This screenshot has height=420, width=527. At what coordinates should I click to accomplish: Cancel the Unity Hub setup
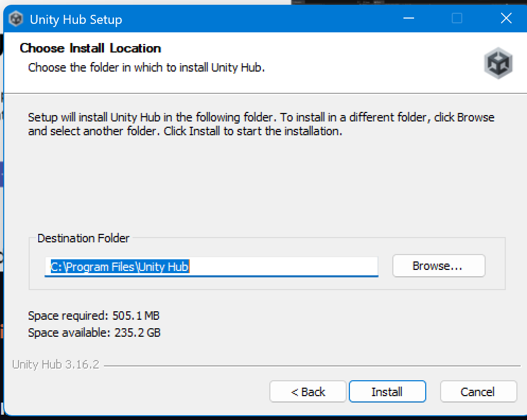coord(478,391)
